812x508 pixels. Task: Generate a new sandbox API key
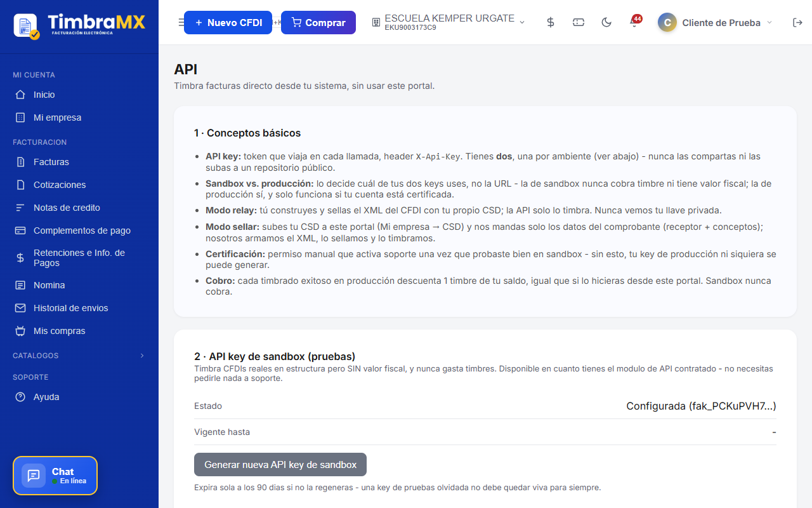tap(280, 465)
